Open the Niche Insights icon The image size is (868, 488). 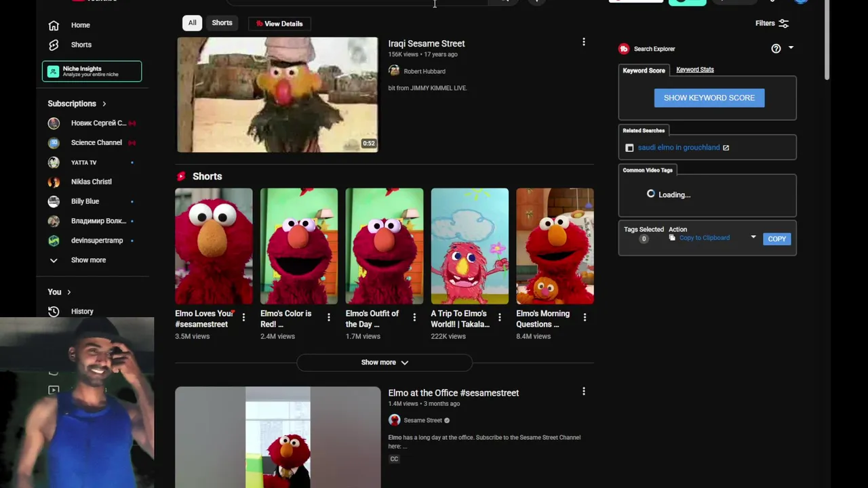coord(54,71)
